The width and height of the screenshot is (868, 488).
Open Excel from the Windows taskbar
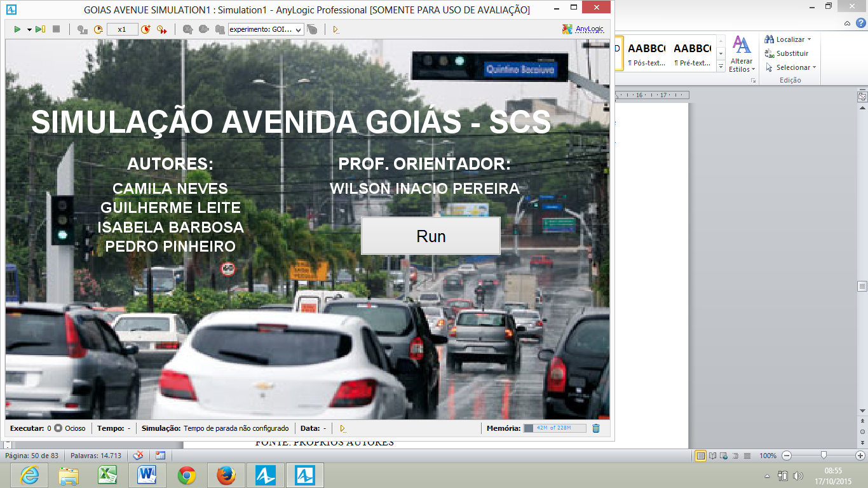click(107, 475)
